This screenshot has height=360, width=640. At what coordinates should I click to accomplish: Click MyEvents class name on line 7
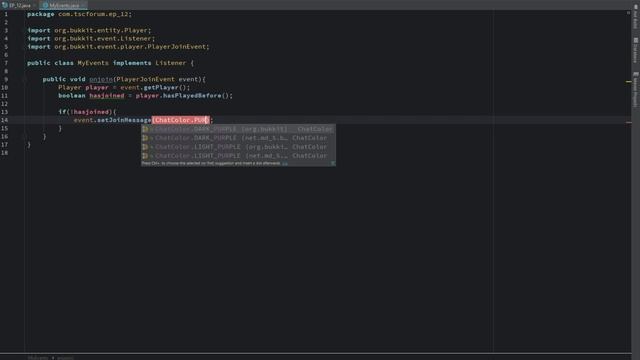(x=93, y=63)
